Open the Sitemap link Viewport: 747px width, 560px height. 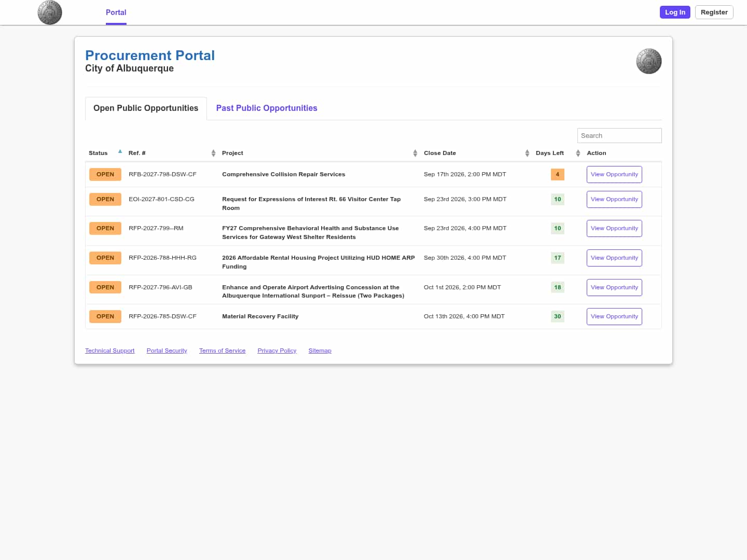coord(320,351)
